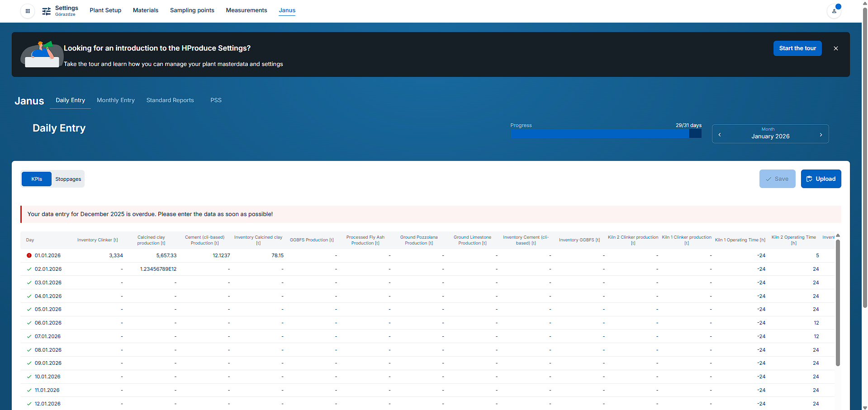
Task: Click the page's vertical scrollbar
Action: (865, 158)
